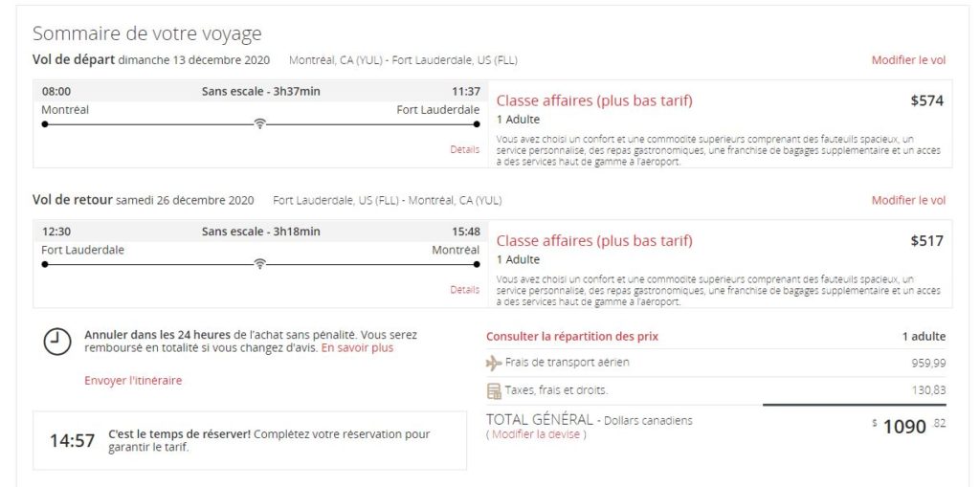Click the $517 return fare price

click(926, 241)
